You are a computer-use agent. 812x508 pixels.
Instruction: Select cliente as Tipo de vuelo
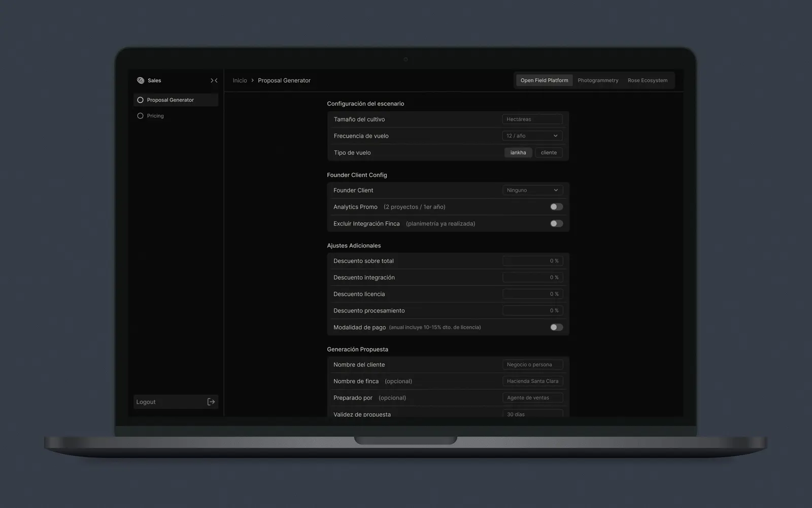coord(549,152)
